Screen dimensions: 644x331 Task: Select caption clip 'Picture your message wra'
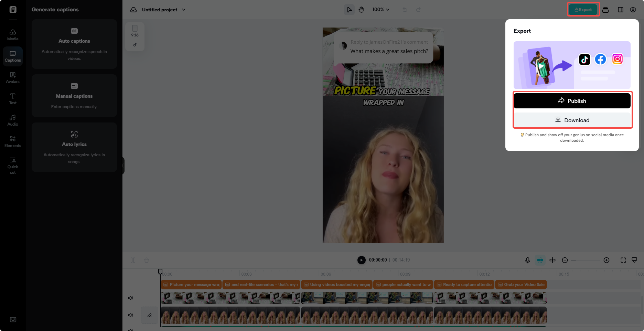[x=191, y=285]
